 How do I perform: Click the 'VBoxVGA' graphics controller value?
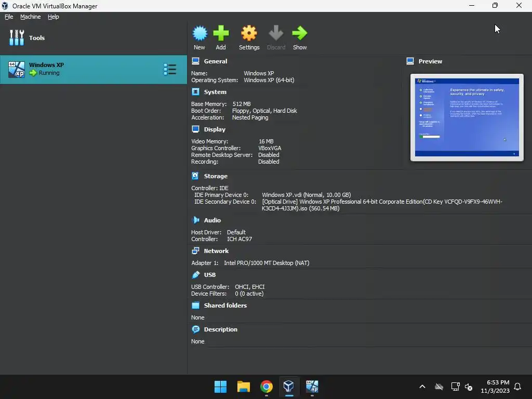[x=270, y=148]
